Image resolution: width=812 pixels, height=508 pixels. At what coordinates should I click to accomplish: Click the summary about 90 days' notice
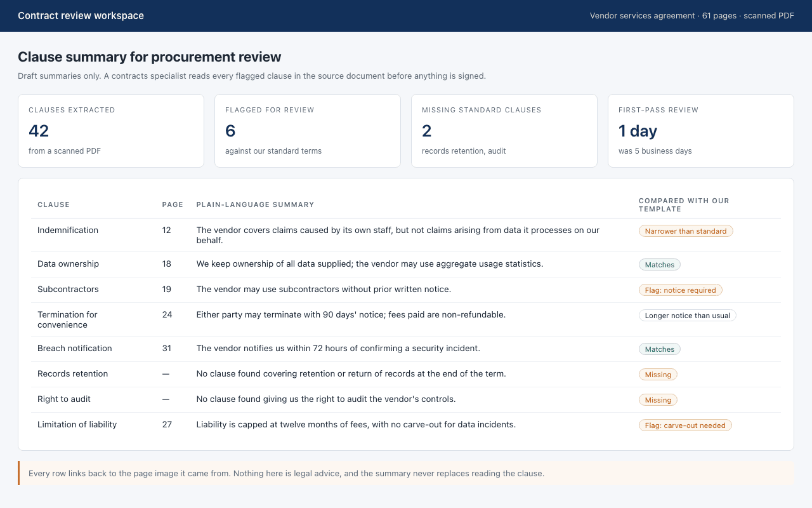(351, 315)
